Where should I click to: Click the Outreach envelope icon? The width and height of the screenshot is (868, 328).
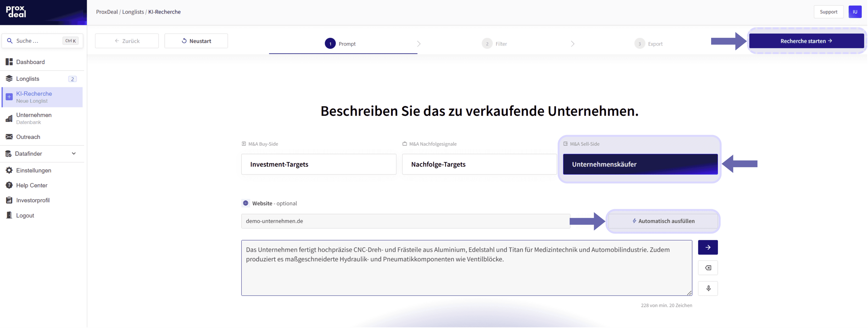(x=9, y=137)
